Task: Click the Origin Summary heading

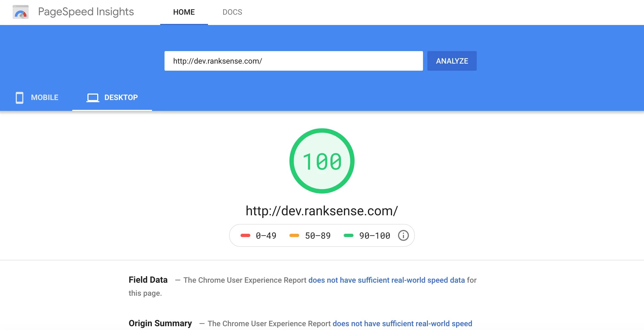Action: (x=160, y=323)
